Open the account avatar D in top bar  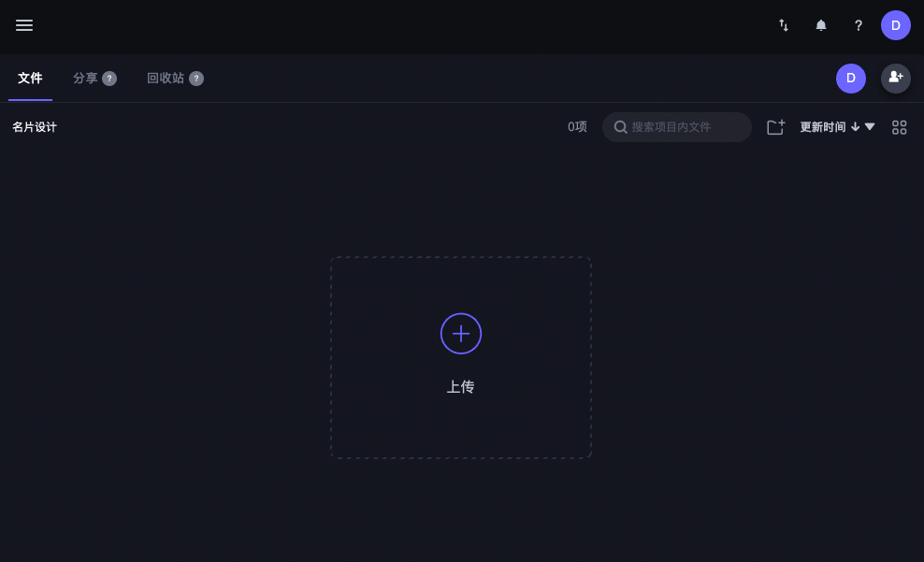point(896,25)
